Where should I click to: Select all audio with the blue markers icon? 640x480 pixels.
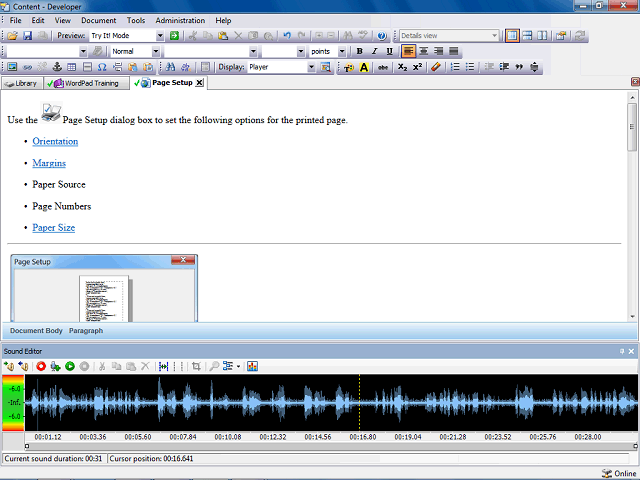coord(163,366)
